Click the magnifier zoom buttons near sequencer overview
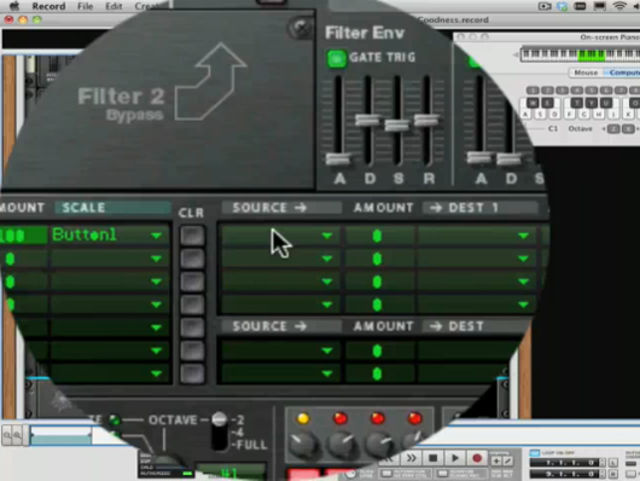This screenshot has width=640, height=481. [12, 435]
